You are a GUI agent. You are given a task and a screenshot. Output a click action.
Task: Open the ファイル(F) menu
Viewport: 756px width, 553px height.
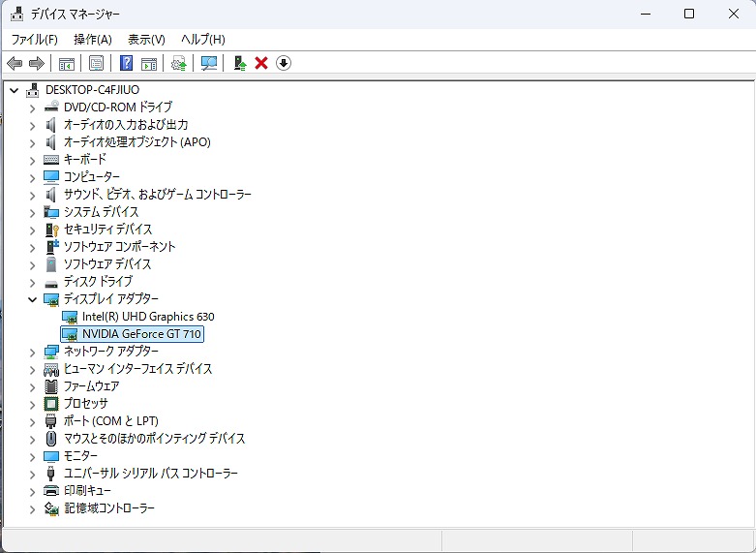coord(34,40)
